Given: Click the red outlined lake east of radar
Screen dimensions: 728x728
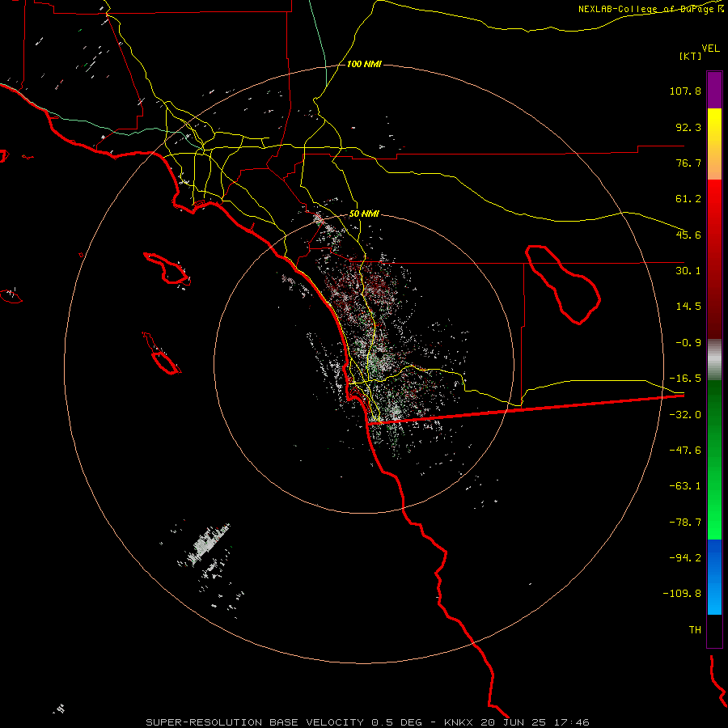Looking at the screenshot, I should (563, 284).
